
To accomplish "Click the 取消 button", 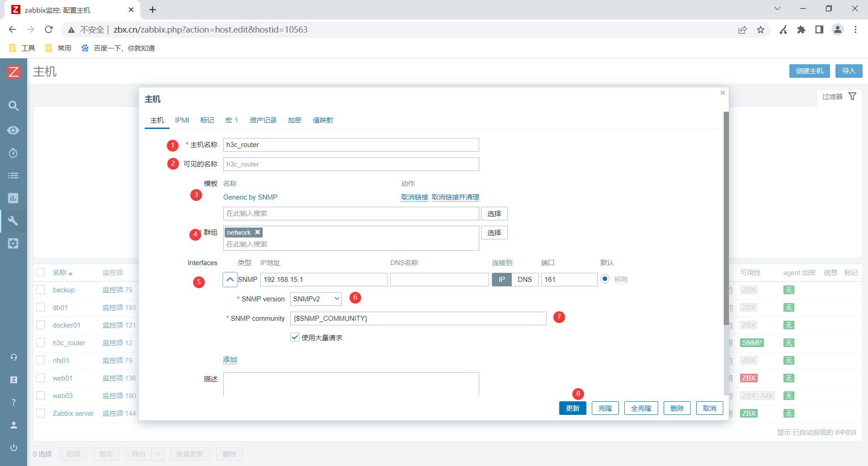I will [x=710, y=408].
